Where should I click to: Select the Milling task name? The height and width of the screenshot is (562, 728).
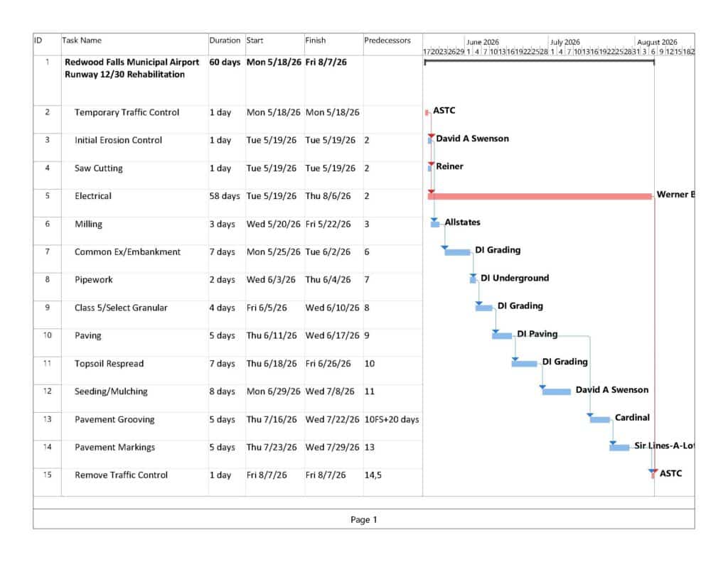click(88, 224)
